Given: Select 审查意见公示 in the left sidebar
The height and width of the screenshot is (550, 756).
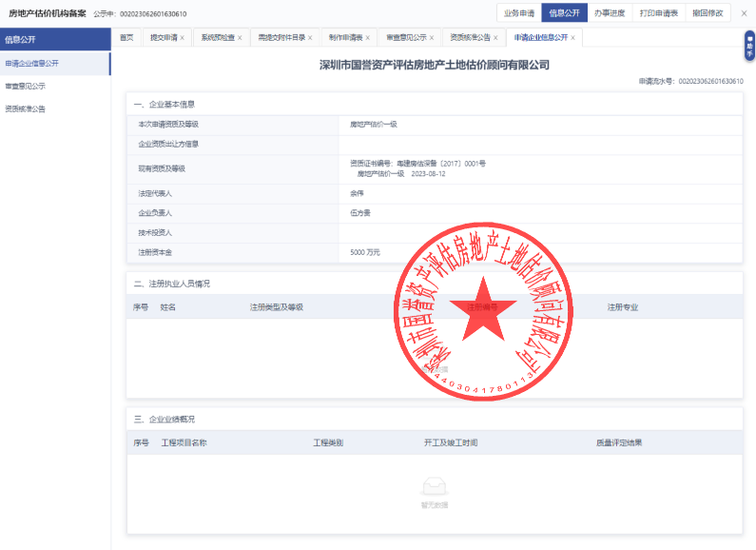Looking at the screenshot, I should pyautogui.click(x=26, y=86).
